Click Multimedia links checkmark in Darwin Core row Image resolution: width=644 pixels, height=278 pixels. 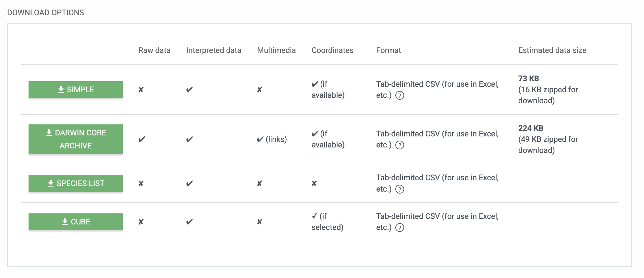260,139
